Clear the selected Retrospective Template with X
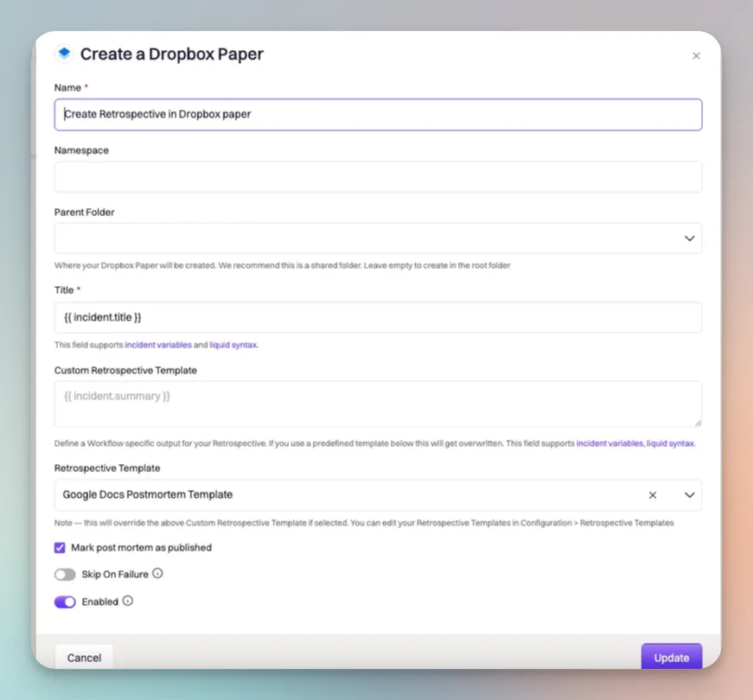 click(652, 495)
